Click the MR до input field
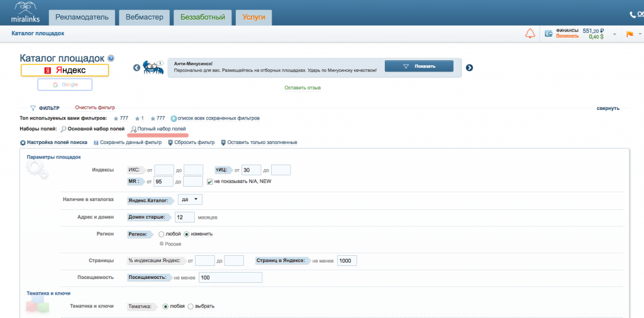The width and height of the screenshot is (644, 318). click(x=193, y=182)
